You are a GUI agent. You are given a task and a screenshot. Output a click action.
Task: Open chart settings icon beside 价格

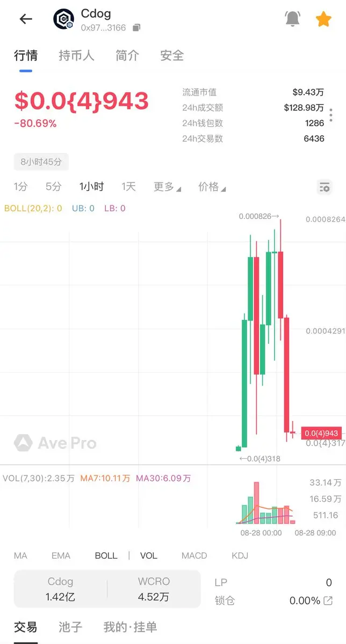(x=325, y=187)
